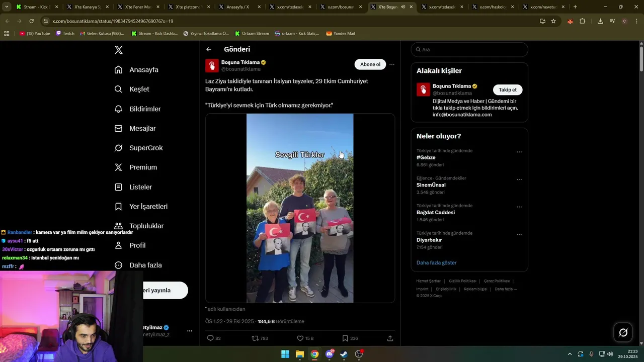Viewport: 644px width, 362px height.
Task: Click the reply comment icon
Action: coord(211,338)
